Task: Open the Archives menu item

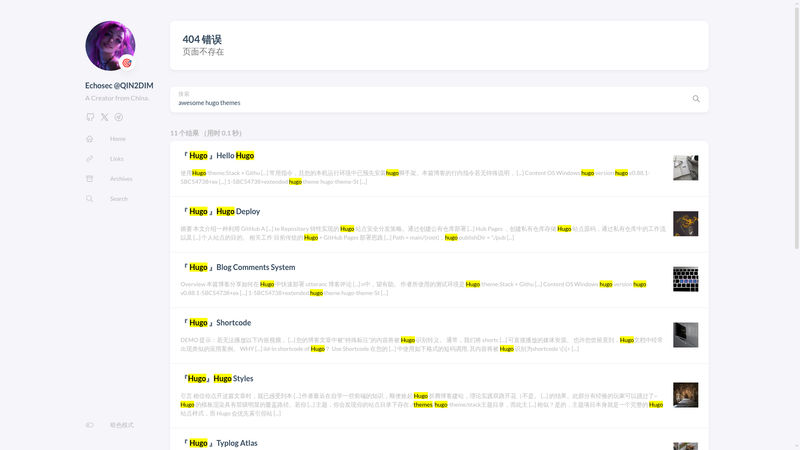Action: click(121, 179)
